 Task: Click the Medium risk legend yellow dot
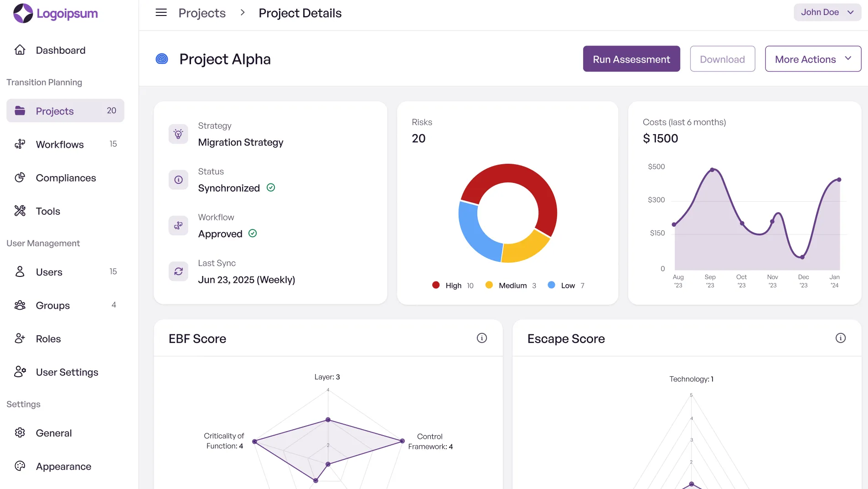pos(489,285)
